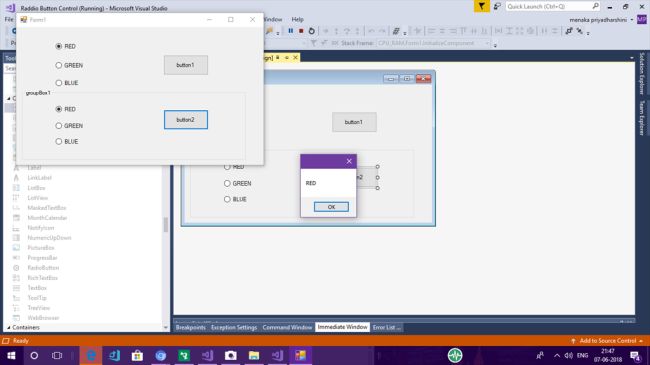The image size is (650, 365).
Task: Select the RadioButton toolbox item
Action: click(x=43, y=268)
